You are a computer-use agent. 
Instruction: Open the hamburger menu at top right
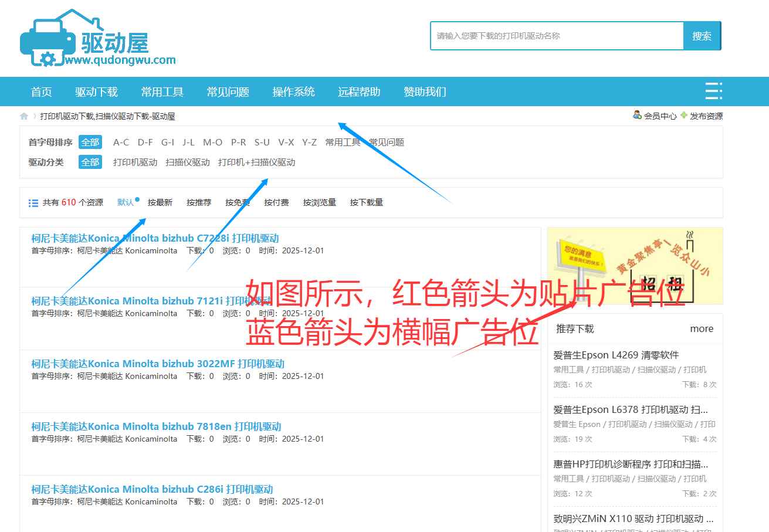coord(714,92)
